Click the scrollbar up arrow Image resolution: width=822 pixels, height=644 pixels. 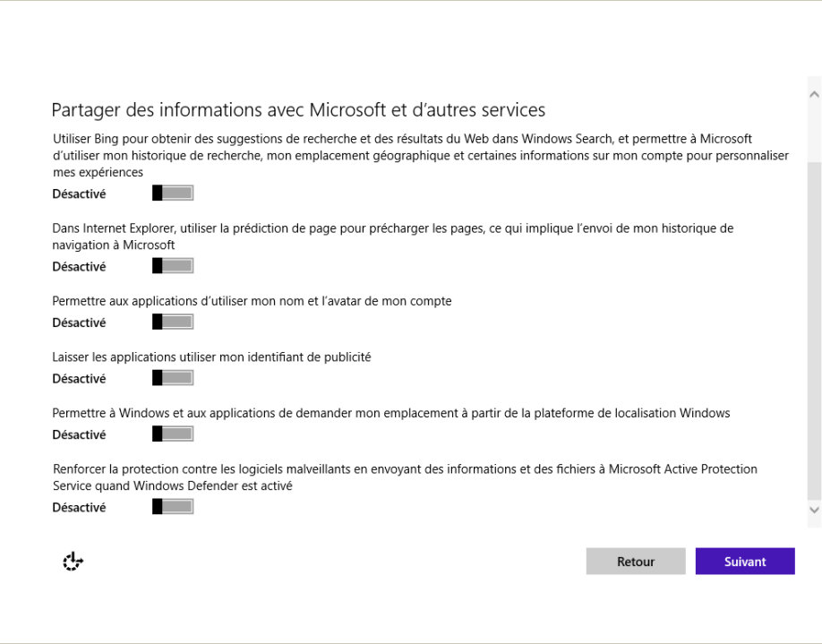(814, 93)
